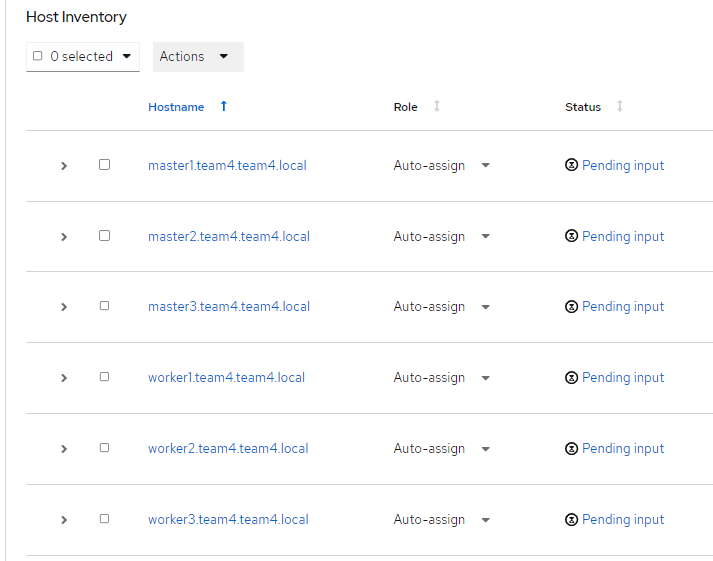This screenshot has height=561, width=713.
Task: Open the worker3.team4.team4.local hostname link
Action: pos(228,520)
